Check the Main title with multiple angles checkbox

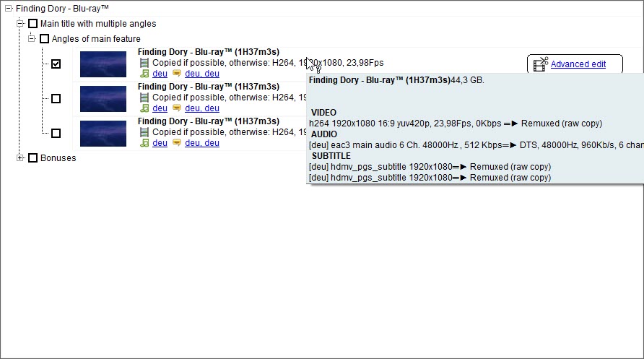click(33, 24)
